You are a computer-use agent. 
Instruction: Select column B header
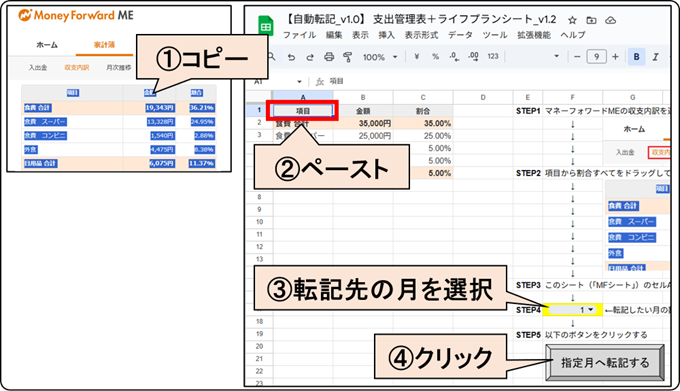pyautogui.click(x=363, y=98)
